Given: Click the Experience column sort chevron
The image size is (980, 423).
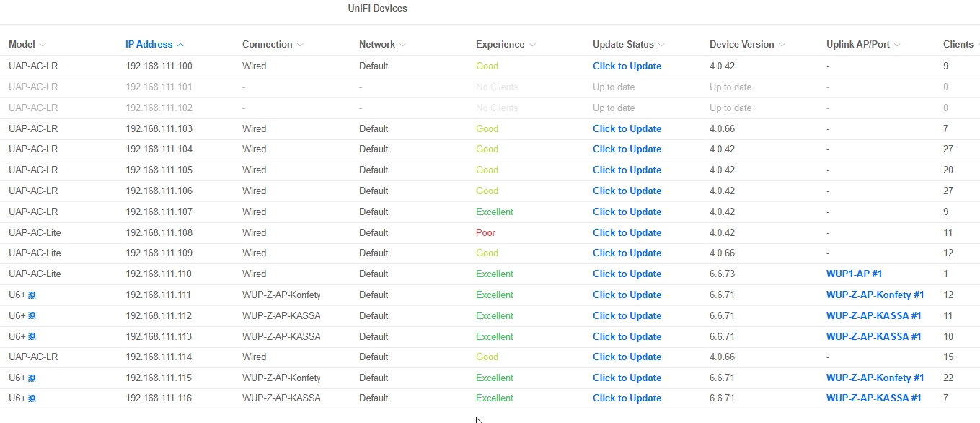Looking at the screenshot, I should coord(532,45).
